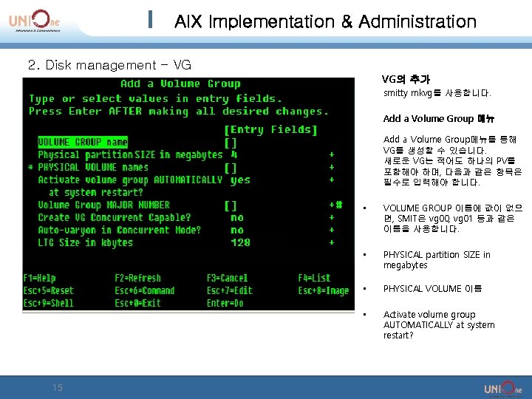Select the VOLUME GROUP name field label
This screenshot has height=399, width=532.
tap(83, 142)
